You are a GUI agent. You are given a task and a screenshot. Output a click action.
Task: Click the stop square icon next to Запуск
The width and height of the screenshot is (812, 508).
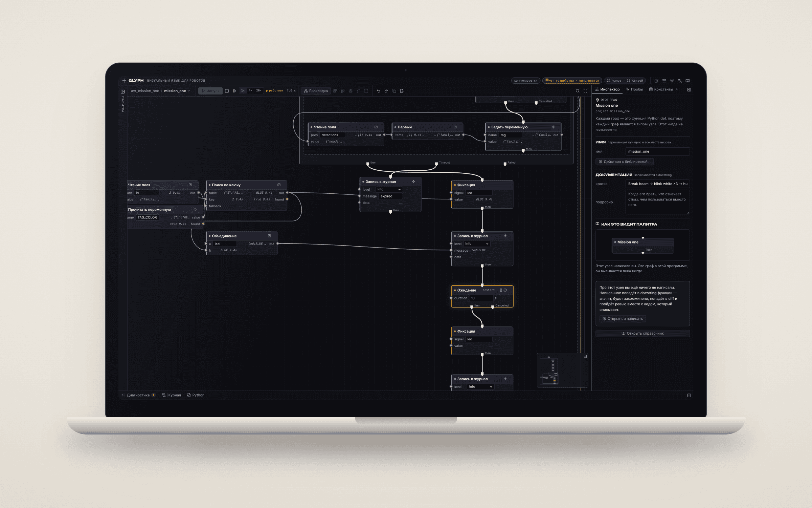[x=227, y=91]
